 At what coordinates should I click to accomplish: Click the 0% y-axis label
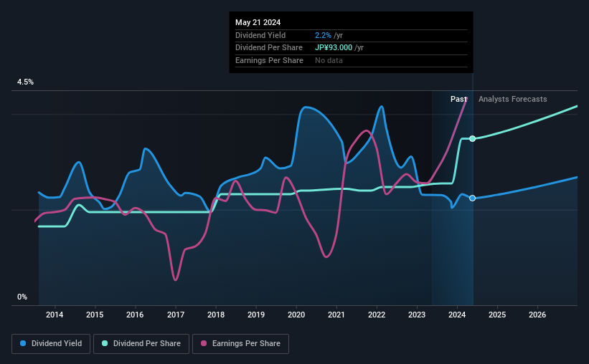coord(22,297)
